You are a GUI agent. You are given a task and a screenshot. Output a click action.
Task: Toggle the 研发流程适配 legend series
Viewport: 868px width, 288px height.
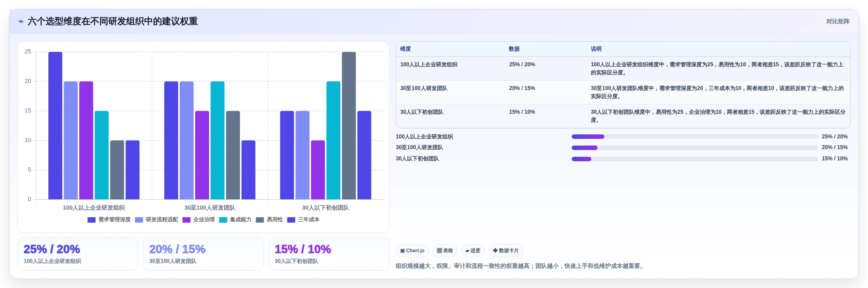coord(157,220)
